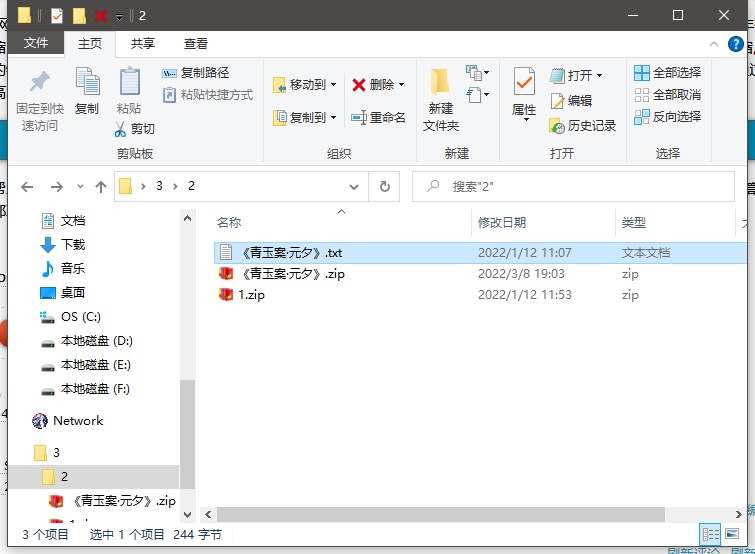Rename the file with 重命名

point(378,117)
